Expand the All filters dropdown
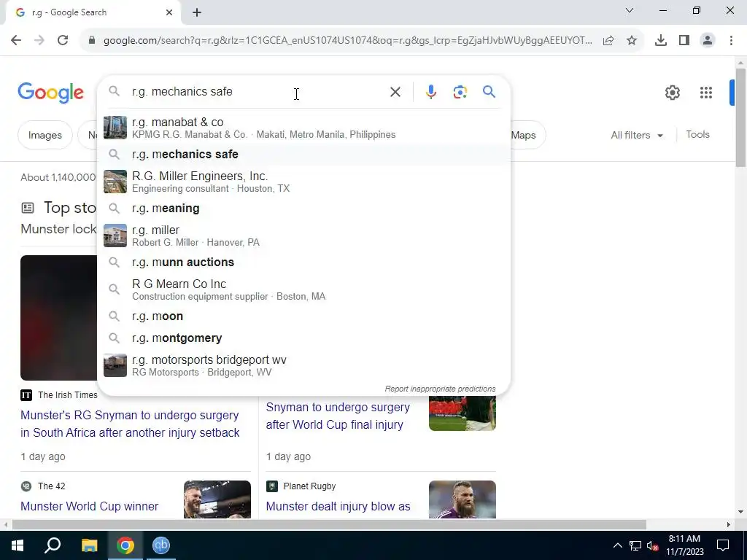The width and height of the screenshot is (747, 560). point(636,135)
